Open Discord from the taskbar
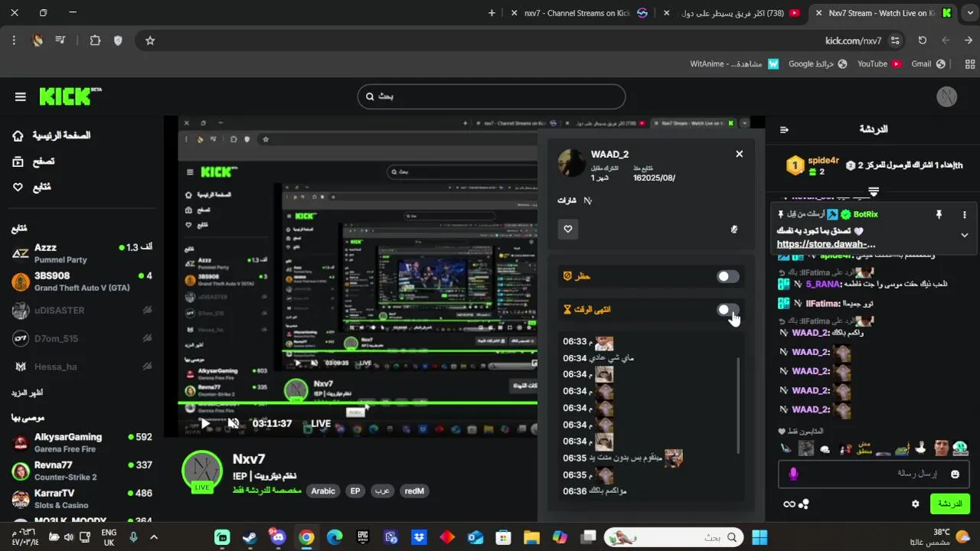The image size is (980, 551). tap(278, 537)
